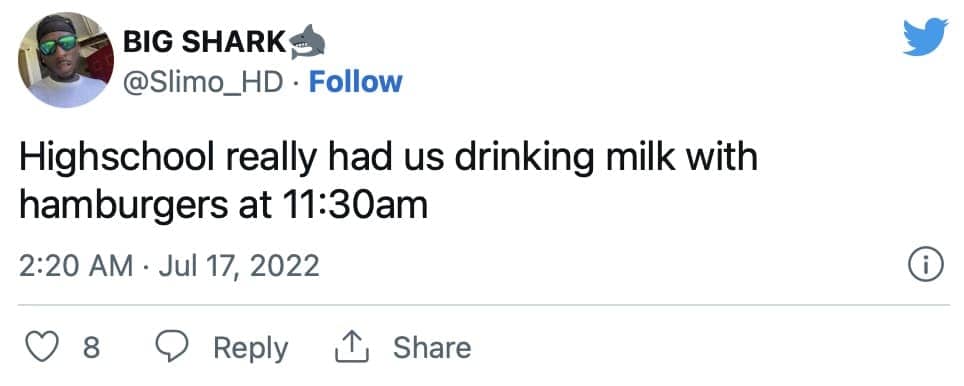Click the BIG SHARK display name
The height and width of the screenshot is (386, 964).
(x=205, y=42)
